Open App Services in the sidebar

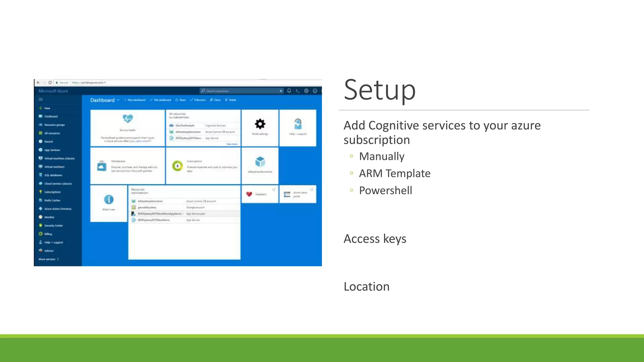click(x=52, y=150)
